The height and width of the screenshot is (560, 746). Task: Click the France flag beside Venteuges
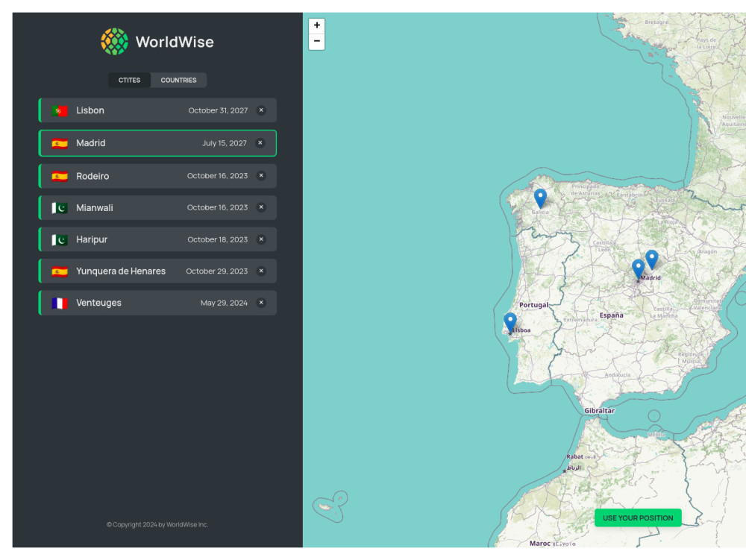pyautogui.click(x=60, y=303)
